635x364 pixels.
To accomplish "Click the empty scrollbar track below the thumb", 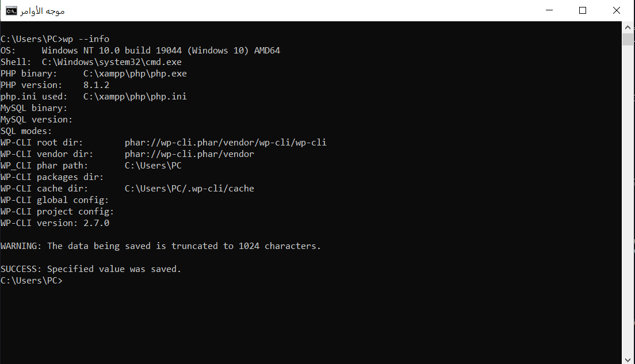I will click(x=628, y=198).
